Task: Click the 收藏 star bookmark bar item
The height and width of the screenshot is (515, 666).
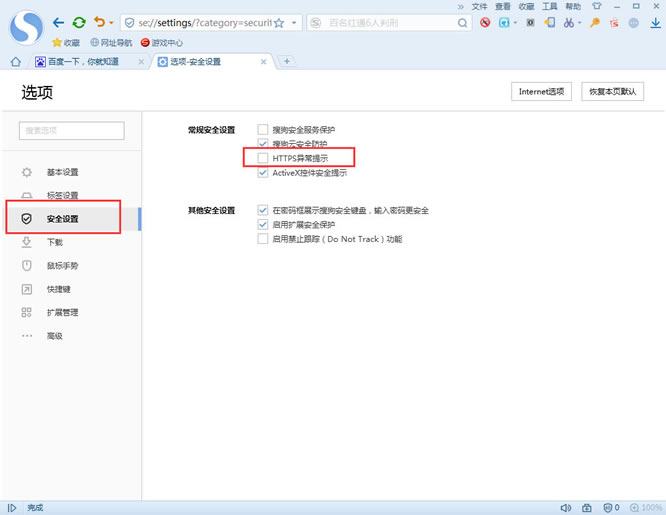Action: (66, 42)
